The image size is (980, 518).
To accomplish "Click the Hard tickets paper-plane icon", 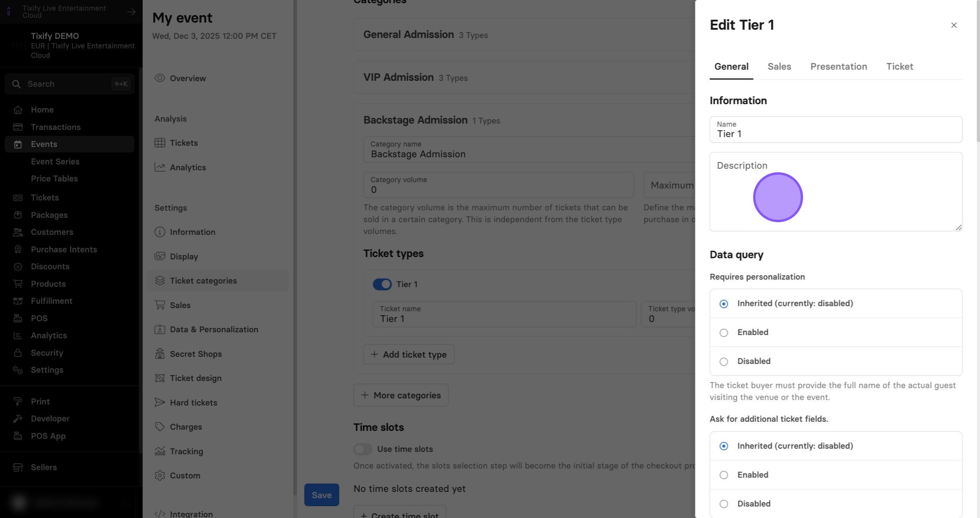I will 160,402.
